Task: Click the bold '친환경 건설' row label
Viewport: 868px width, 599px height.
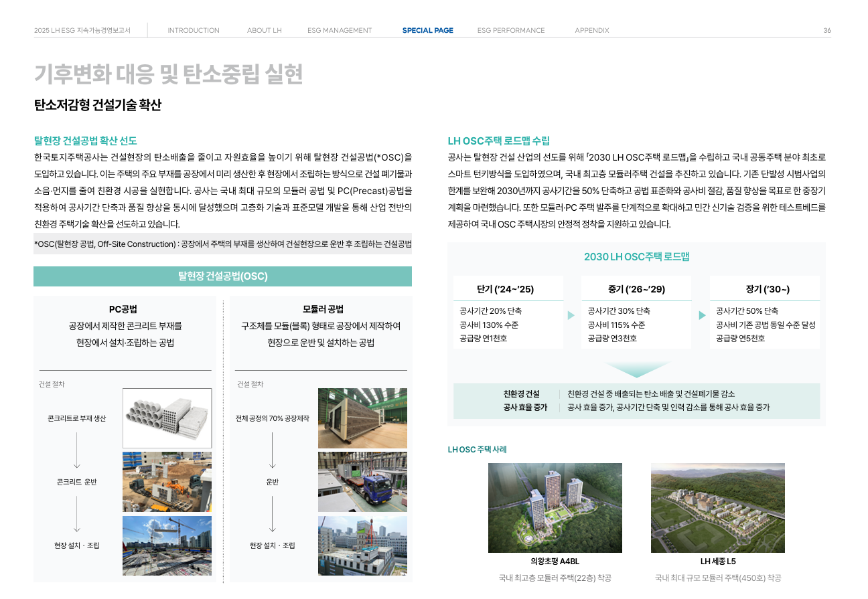Action: [521, 394]
